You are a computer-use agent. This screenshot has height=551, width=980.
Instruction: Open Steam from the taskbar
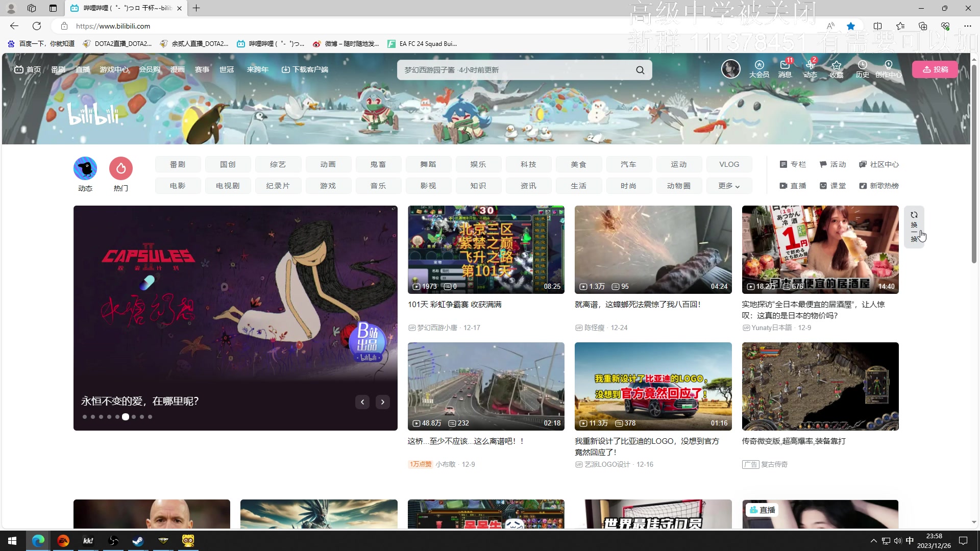[x=138, y=541]
